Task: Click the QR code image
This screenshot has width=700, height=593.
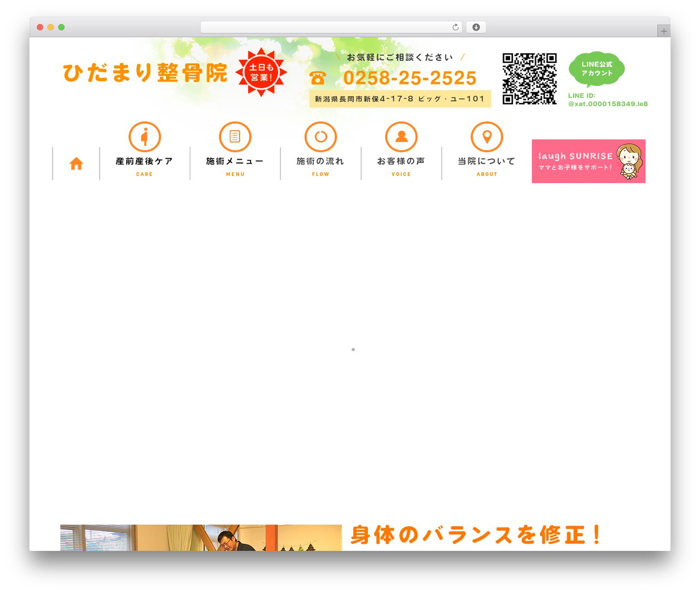Action: point(530,79)
